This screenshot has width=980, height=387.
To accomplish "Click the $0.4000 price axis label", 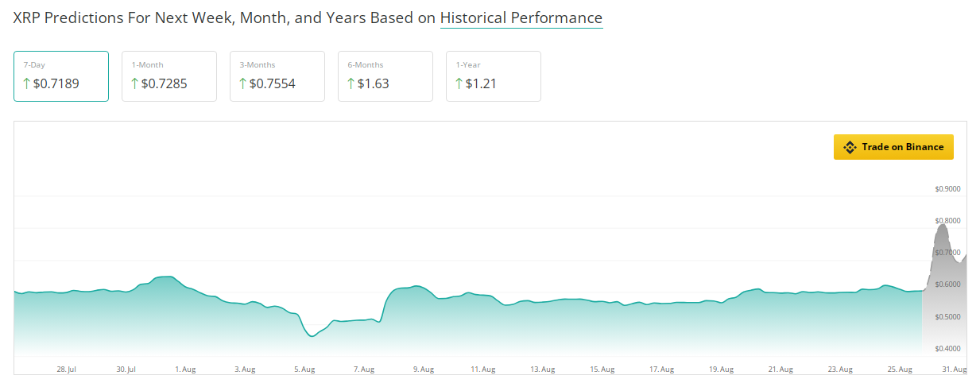I will point(947,349).
